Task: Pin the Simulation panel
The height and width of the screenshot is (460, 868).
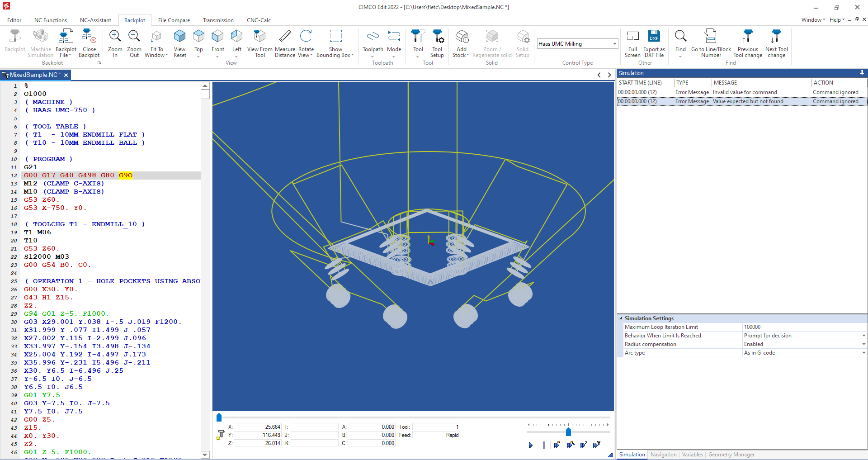Action: click(x=862, y=73)
